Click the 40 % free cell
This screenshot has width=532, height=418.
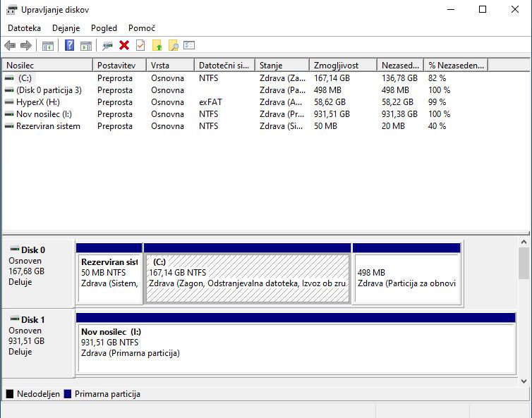(x=437, y=126)
